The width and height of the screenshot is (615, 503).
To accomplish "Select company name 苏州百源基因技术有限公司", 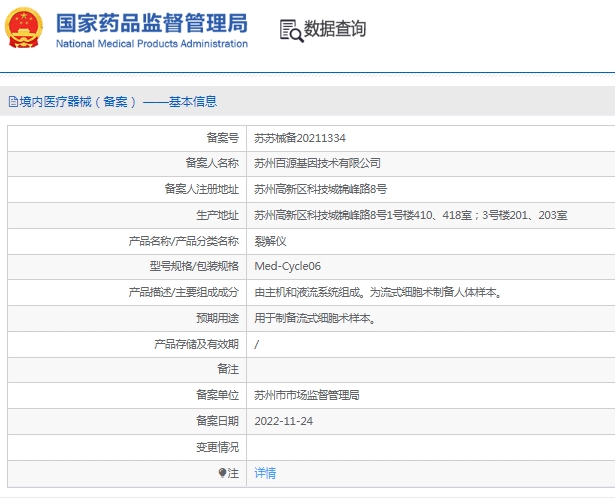I will click(x=317, y=163).
